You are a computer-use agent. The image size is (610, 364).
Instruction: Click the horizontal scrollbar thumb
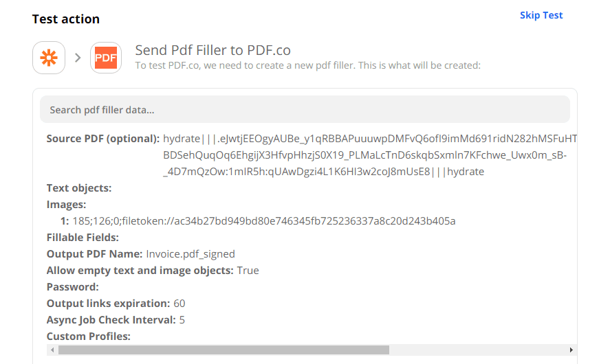pos(224,350)
